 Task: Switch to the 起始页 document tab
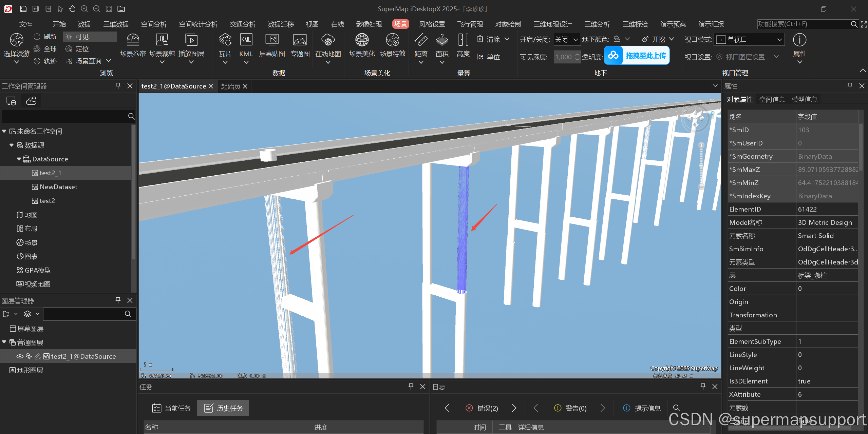231,86
